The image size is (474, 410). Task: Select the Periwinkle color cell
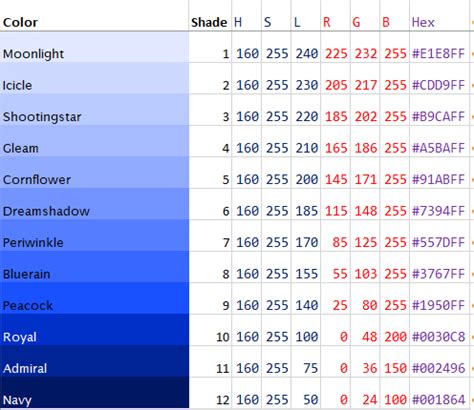tap(94, 235)
